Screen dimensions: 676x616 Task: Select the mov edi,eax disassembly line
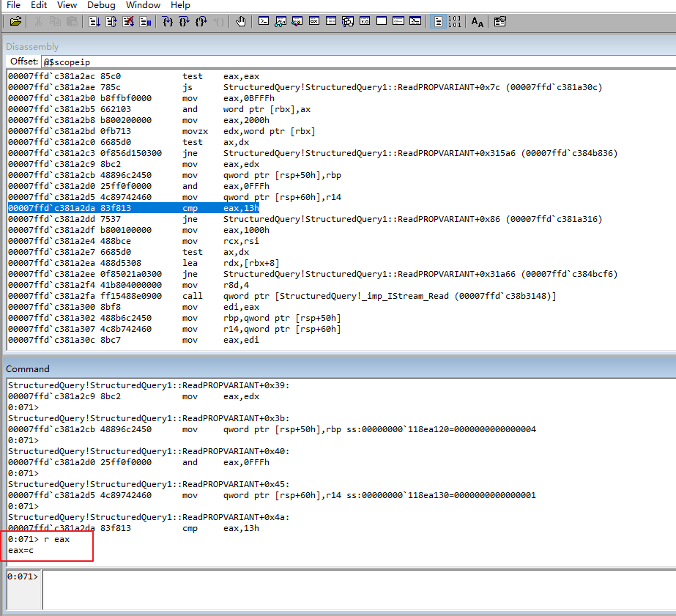[133, 307]
